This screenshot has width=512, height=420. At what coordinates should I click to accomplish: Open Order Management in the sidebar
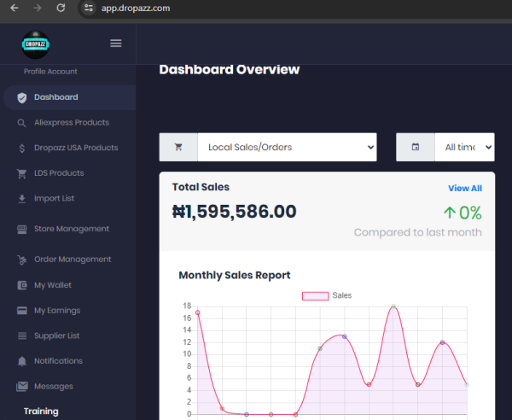(x=72, y=260)
